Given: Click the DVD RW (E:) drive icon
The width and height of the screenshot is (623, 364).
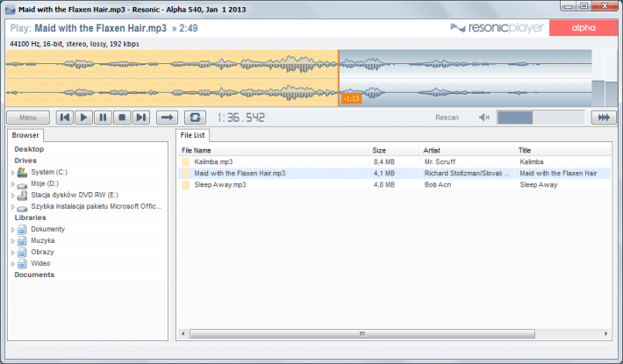Looking at the screenshot, I should [22, 196].
